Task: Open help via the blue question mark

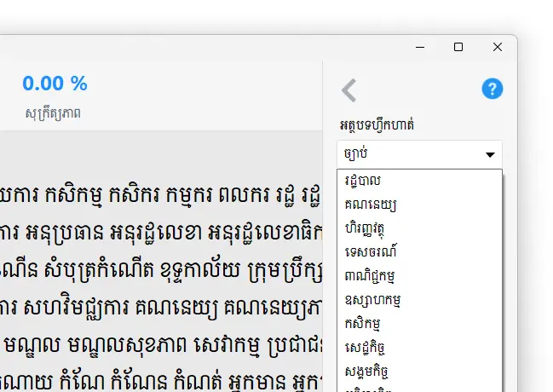Action: pyautogui.click(x=492, y=89)
